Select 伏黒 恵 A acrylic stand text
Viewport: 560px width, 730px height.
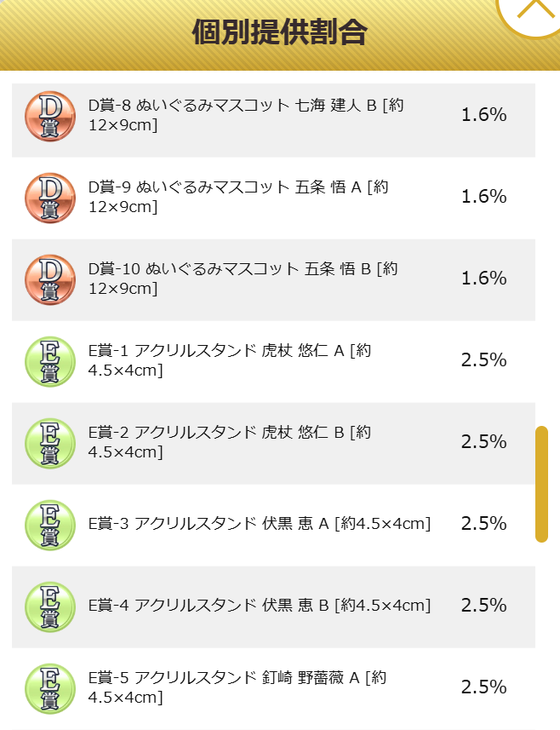click(260, 524)
